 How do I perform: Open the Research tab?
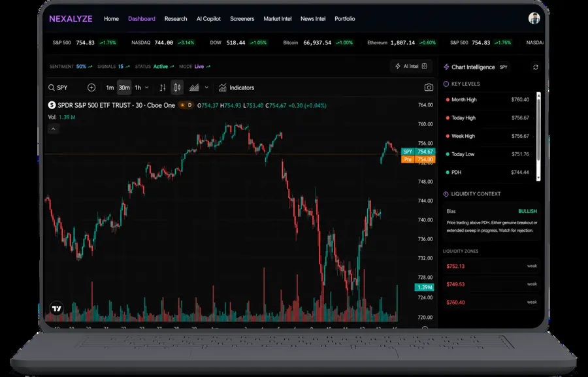pos(176,19)
